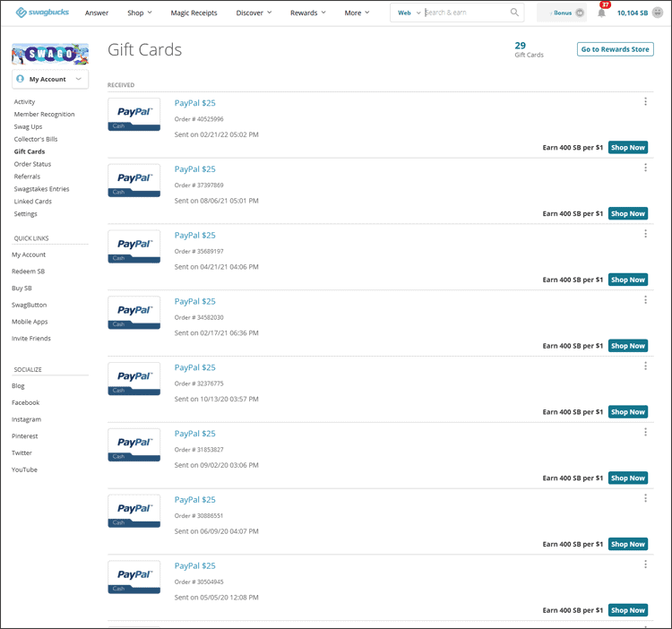Open options menu for order 30886551
Image resolution: width=672 pixels, height=629 pixels.
(x=645, y=498)
